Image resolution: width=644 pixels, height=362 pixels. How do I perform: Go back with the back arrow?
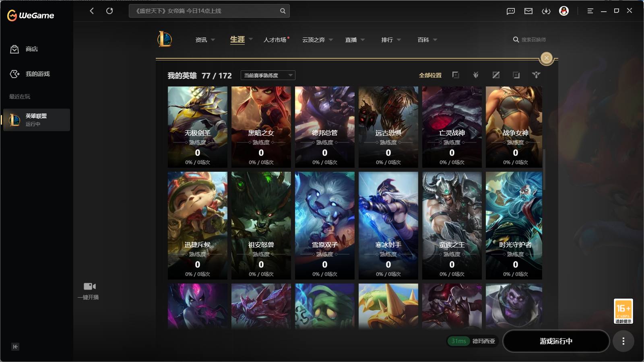pos(92,11)
